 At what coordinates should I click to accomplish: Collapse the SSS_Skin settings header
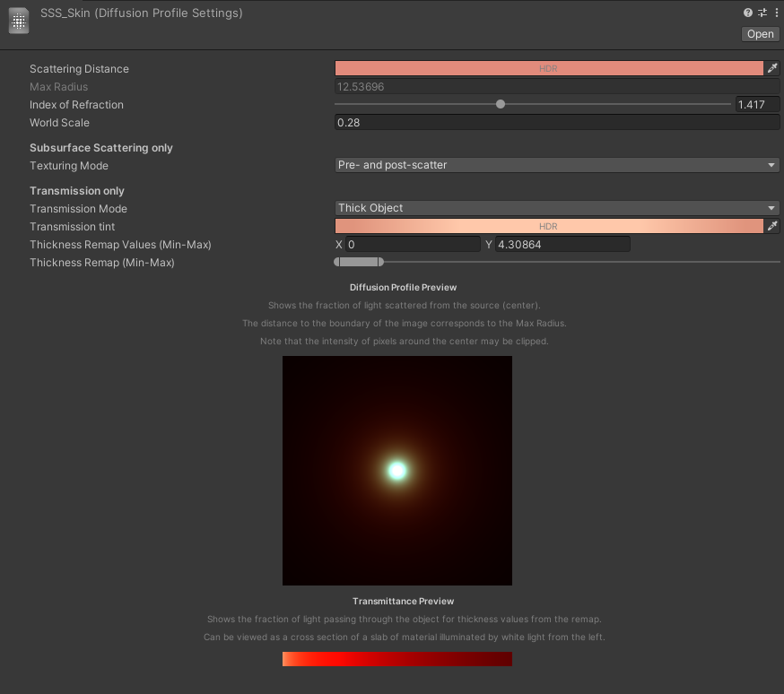point(142,13)
